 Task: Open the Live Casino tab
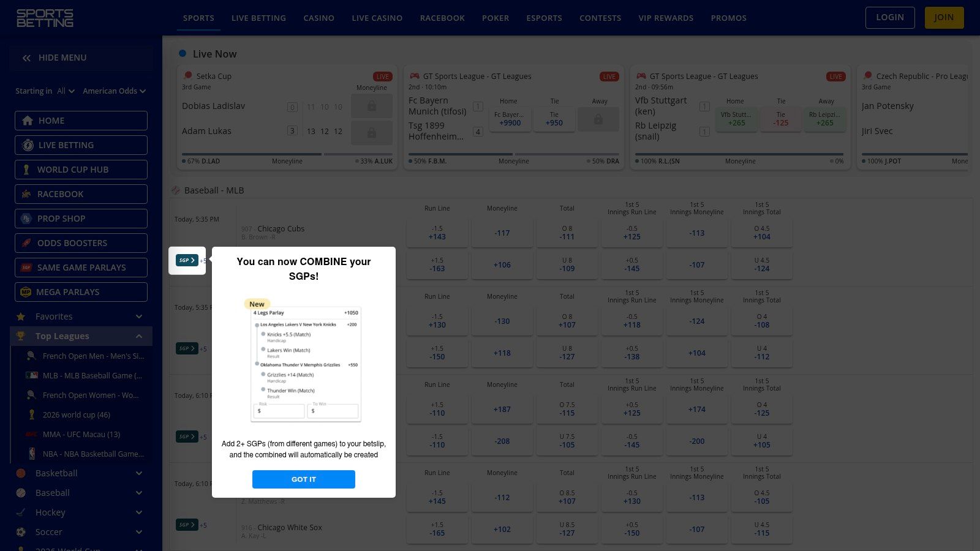pyautogui.click(x=377, y=18)
